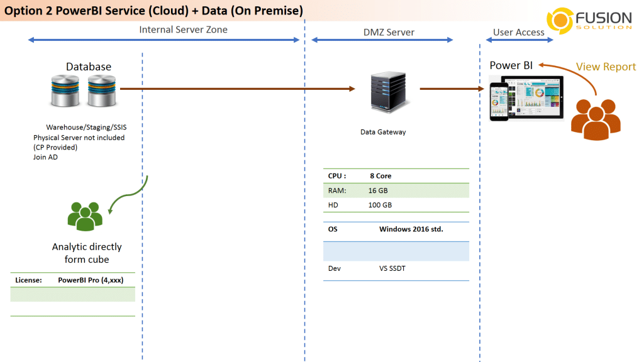Image resolution: width=644 pixels, height=362 pixels.
Task: Click the Data Gateway caption
Action: tap(383, 132)
